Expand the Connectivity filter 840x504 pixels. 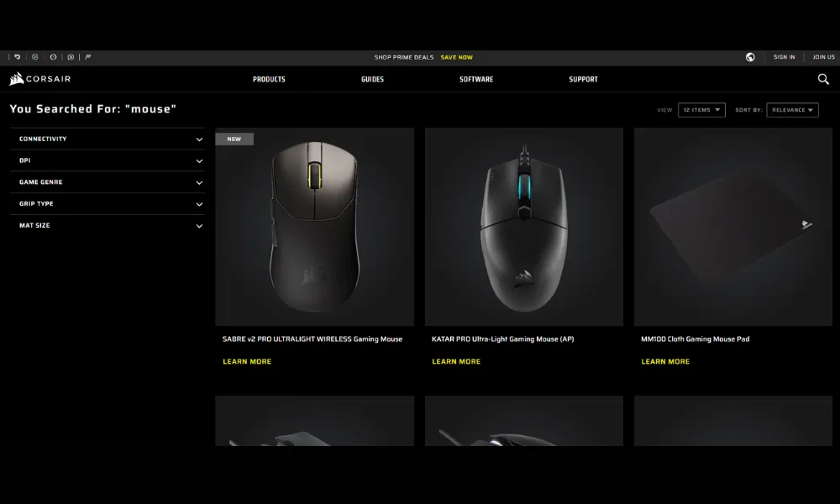click(x=108, y=139)
